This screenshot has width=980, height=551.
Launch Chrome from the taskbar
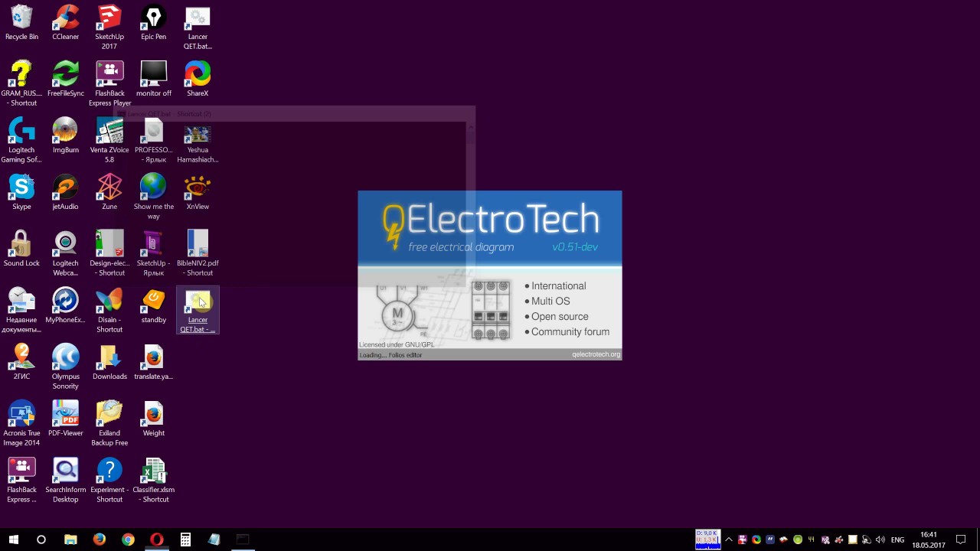pyautogui.click(x=128, y=540)
